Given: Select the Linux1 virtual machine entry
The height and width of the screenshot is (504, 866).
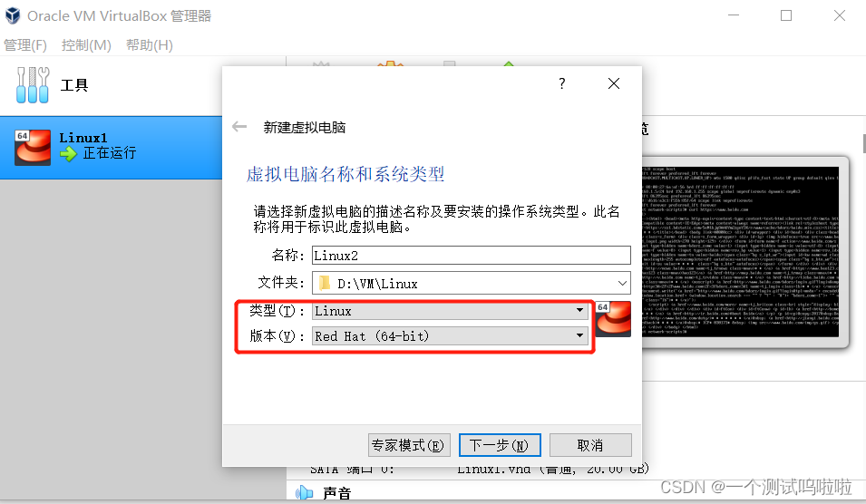Looking at the screenshot, I should click(111, 148).
